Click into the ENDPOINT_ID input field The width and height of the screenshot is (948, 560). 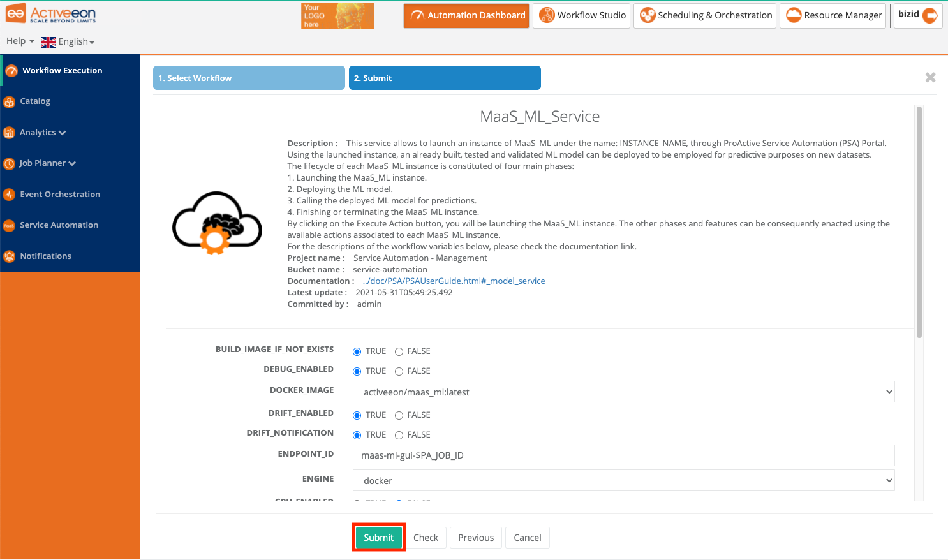(x=623, y=455)
